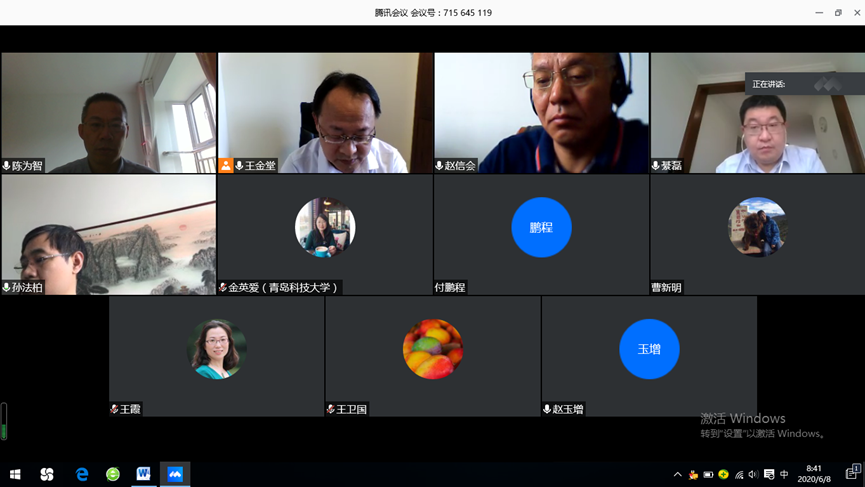Select the 鹏程 avatar tile of 付鹏程
This screenshot has height=487, width=865.
pos(541,228)
